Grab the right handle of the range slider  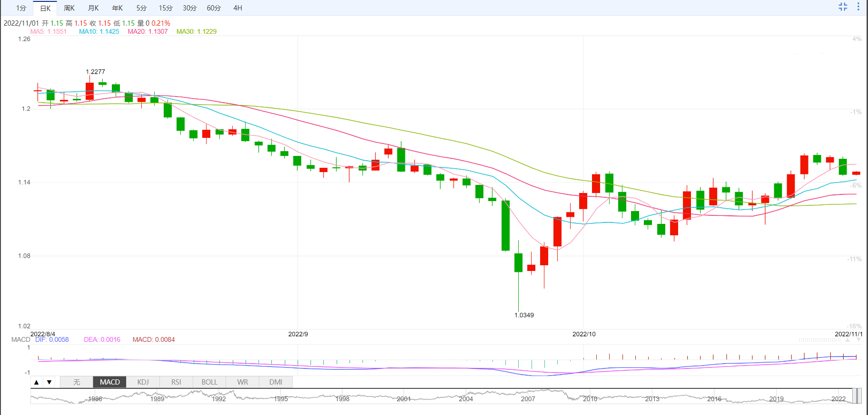click(859, 396)
